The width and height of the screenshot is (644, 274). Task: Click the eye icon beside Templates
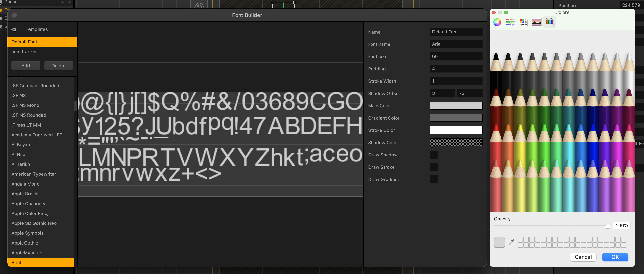[14, 29]
